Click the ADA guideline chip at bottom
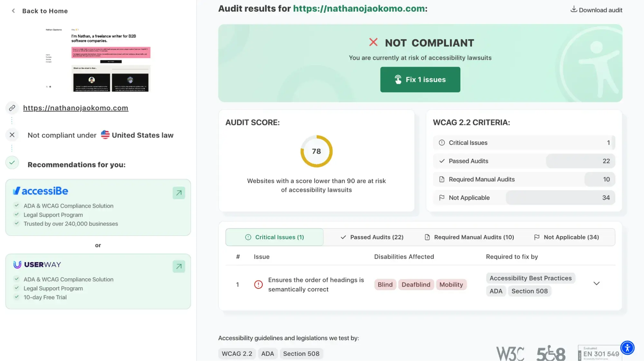The width and height of the screenshot is (644, 361). (x=267, y=354)
